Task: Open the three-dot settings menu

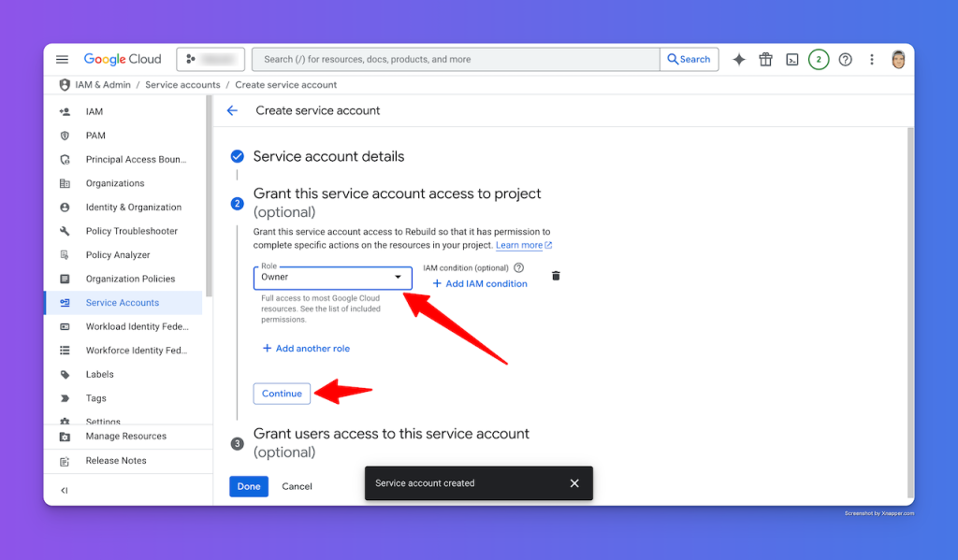Action: click(872, 59)
